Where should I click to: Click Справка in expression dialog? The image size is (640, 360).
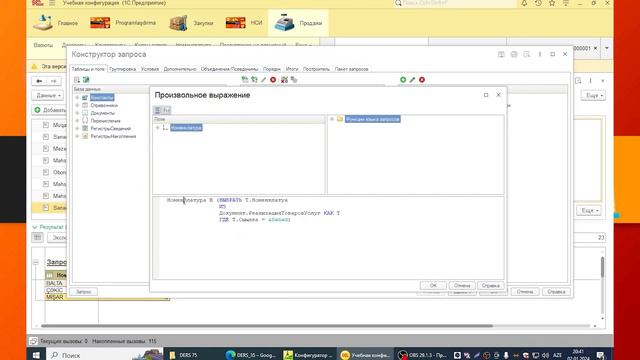coord(491,286)
